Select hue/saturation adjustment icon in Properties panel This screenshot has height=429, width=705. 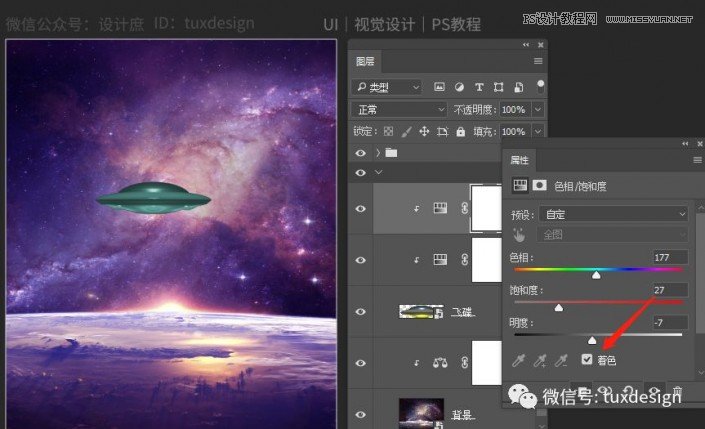click(x=520, y=185)
